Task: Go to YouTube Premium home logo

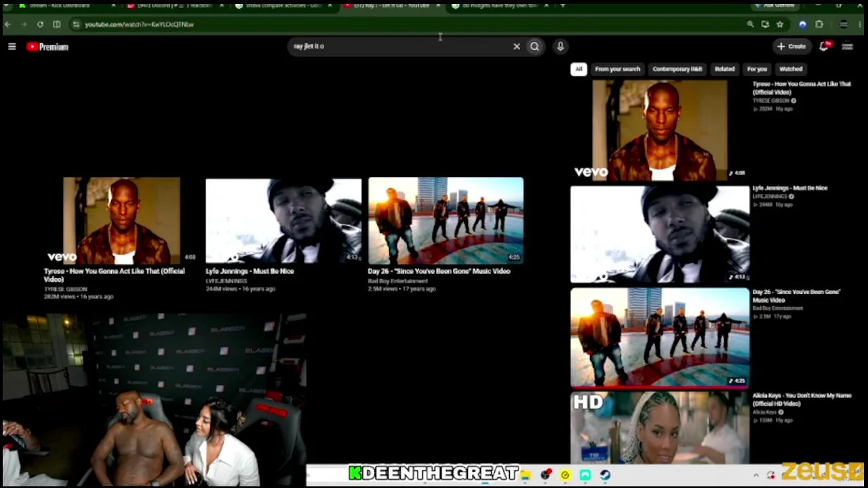Action: tap(47, 47)
